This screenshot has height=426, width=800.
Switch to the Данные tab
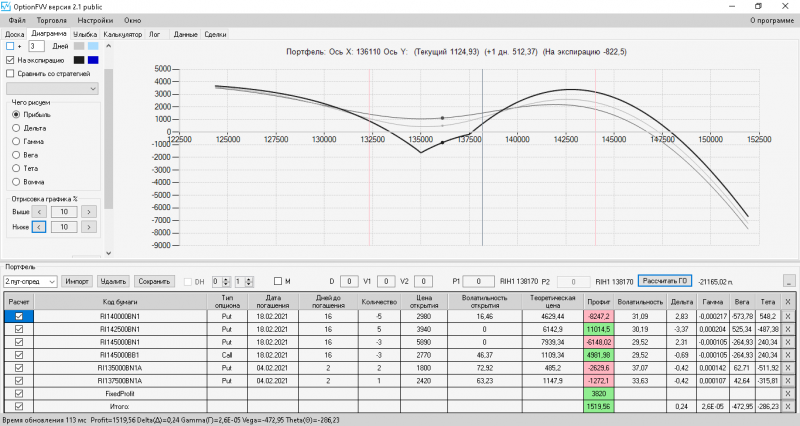(x=185, y=34)
